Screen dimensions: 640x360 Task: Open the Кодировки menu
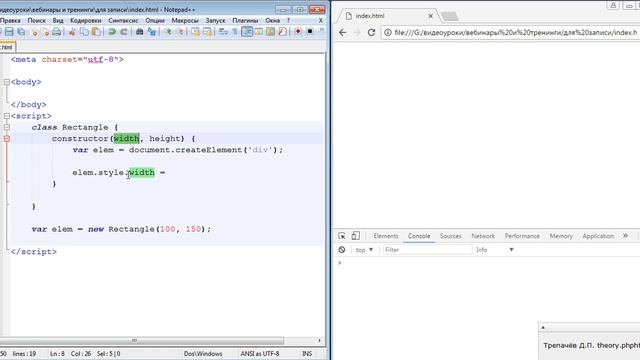click(86, 20)
